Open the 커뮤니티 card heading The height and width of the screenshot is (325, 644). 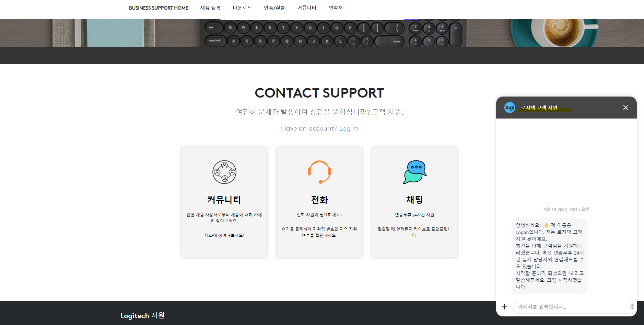(x=224, y=200)
